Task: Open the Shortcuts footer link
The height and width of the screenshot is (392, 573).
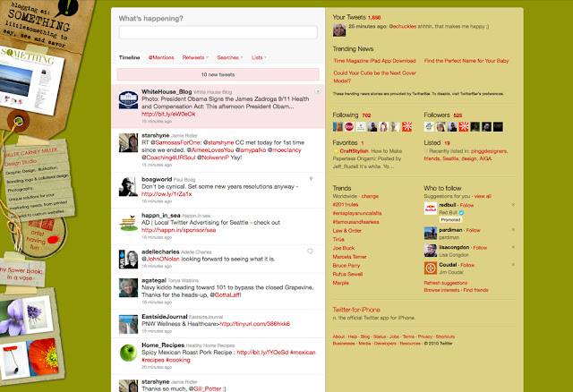Action: [x=445, y=337]
